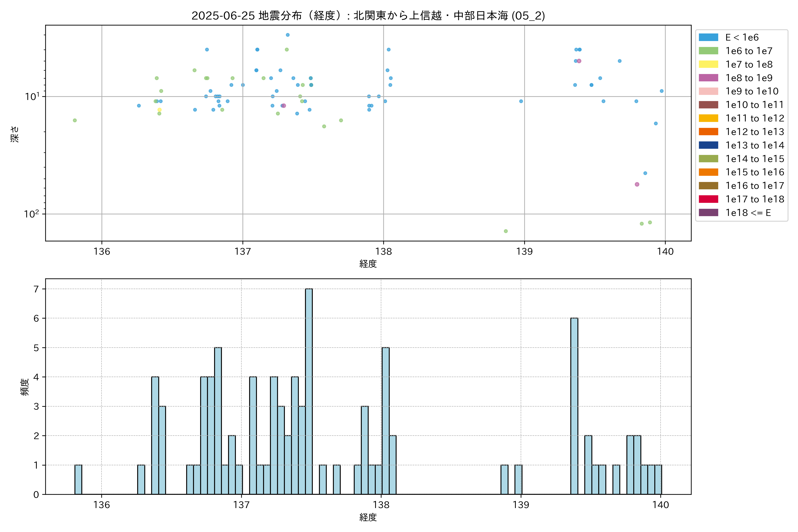The image size is (798, 532).
Task: Click the '経度' label under the scatter plot
Action: (368, 264)
